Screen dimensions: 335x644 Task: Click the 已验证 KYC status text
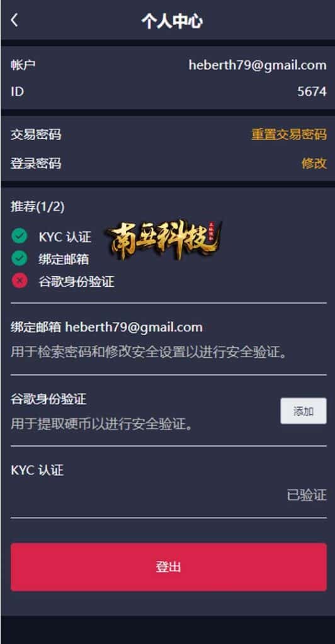coord(307,495)
